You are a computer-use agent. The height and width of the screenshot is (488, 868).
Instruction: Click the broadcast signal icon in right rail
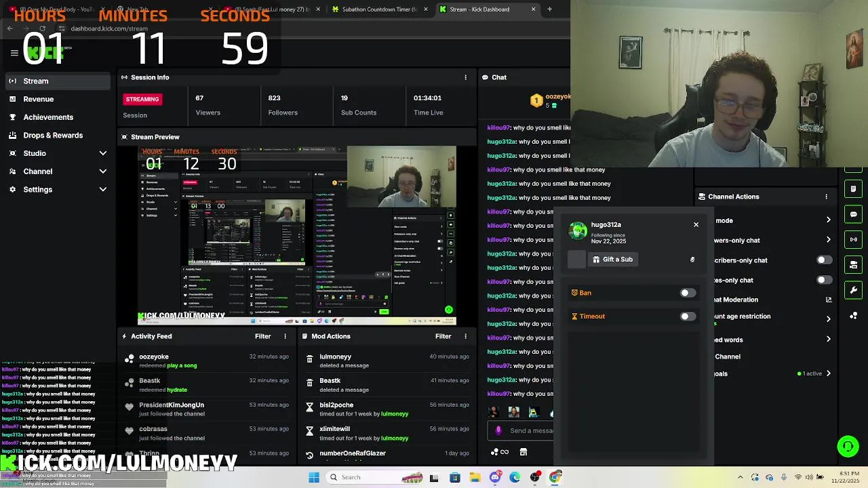(x=854, y=239)
